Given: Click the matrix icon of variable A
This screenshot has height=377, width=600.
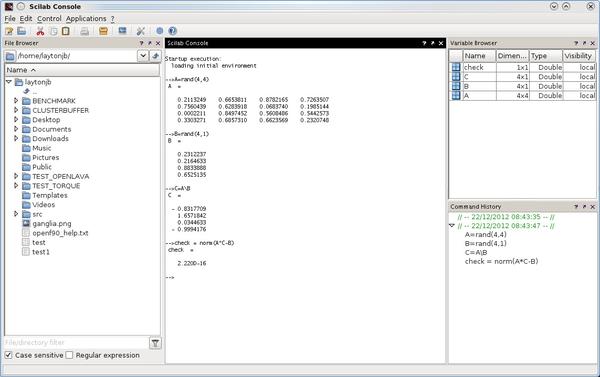Looking at the screenshot, I should click(x=456, y=96).
